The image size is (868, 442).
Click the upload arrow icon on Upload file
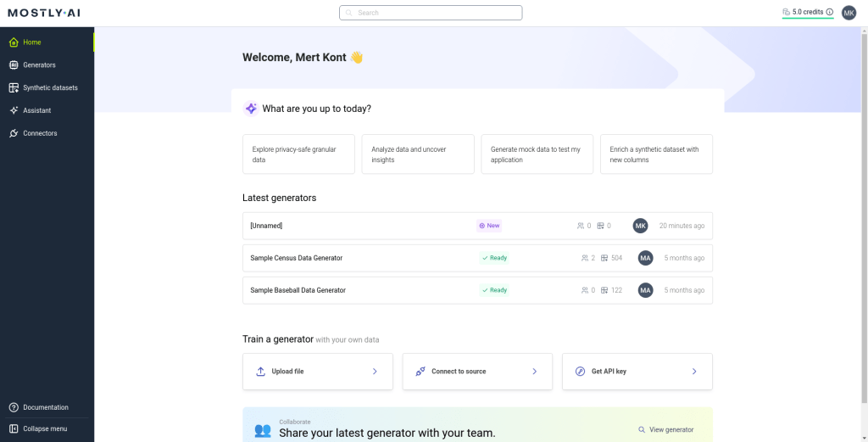point(261,371)
